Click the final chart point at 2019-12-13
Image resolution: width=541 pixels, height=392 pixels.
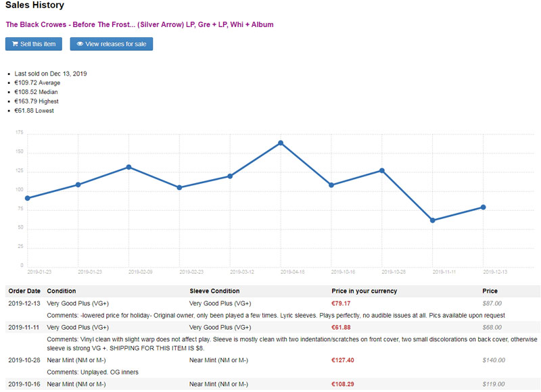(484, 207)
